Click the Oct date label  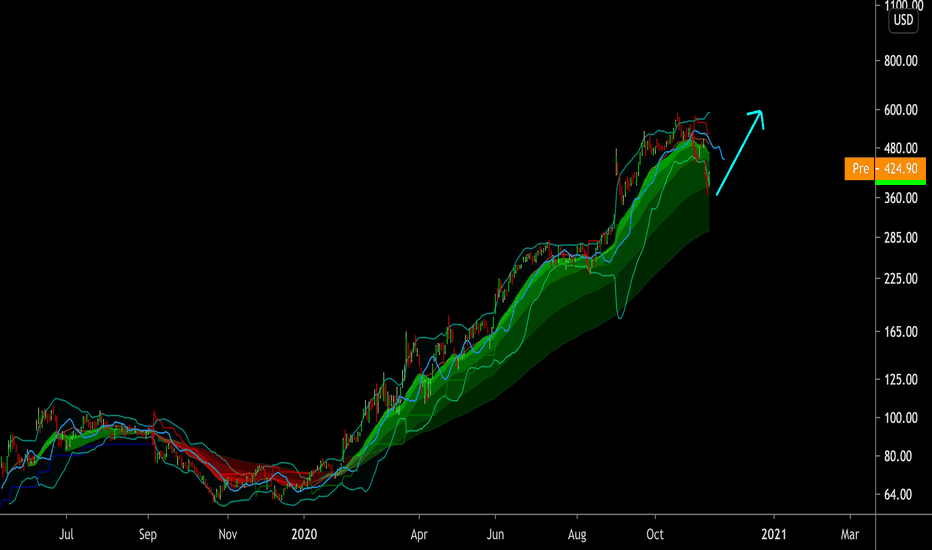tap(655, 534)
